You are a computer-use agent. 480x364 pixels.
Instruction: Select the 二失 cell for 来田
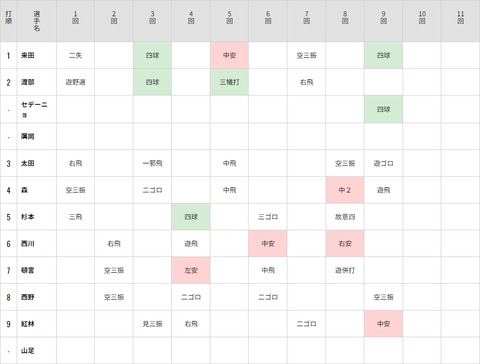click(75, 55)
